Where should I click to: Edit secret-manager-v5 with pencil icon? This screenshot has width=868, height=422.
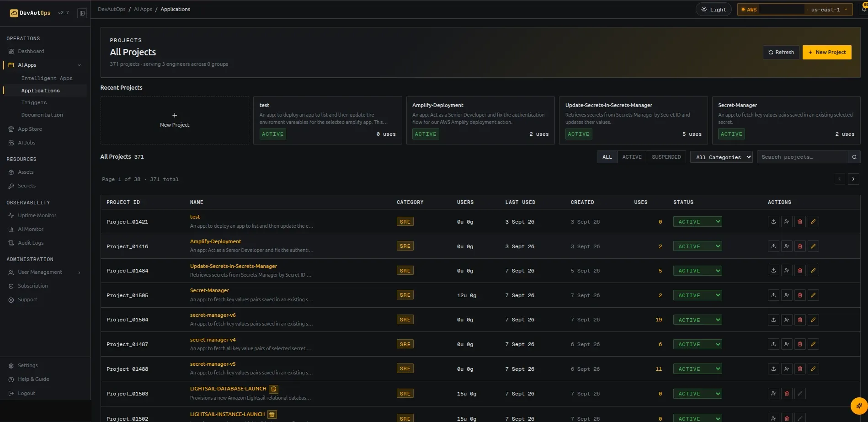click(x=813, y=369)
